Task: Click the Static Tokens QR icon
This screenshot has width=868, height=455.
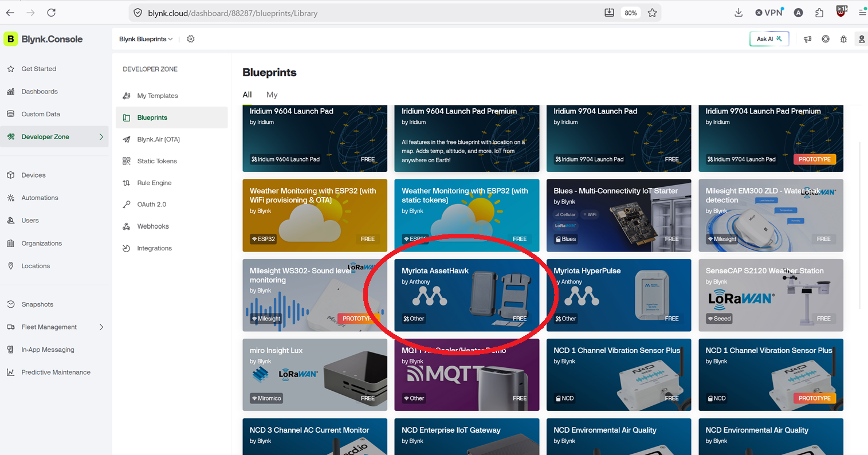Action: pos(127,161)
